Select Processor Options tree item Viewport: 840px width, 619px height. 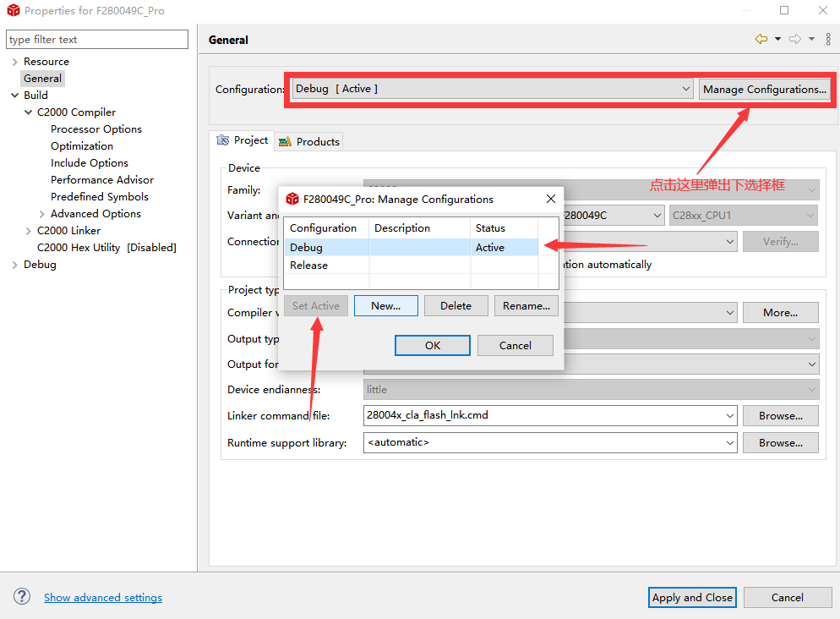point(96,129)
